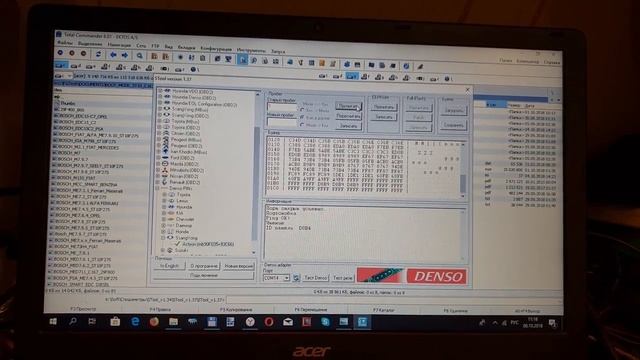This screenshot has height=360, width=640.
Task: Open the notification center icon
Action: [x=552, y=323]
